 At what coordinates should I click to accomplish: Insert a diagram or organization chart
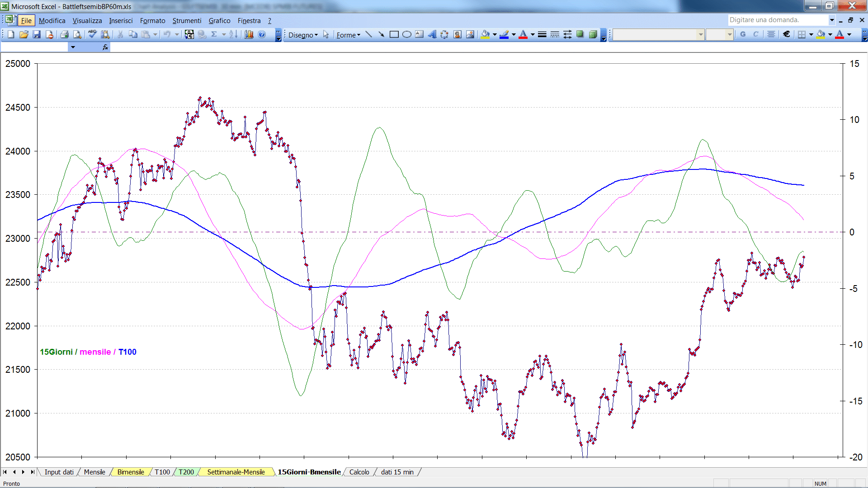tap(445, 34)
